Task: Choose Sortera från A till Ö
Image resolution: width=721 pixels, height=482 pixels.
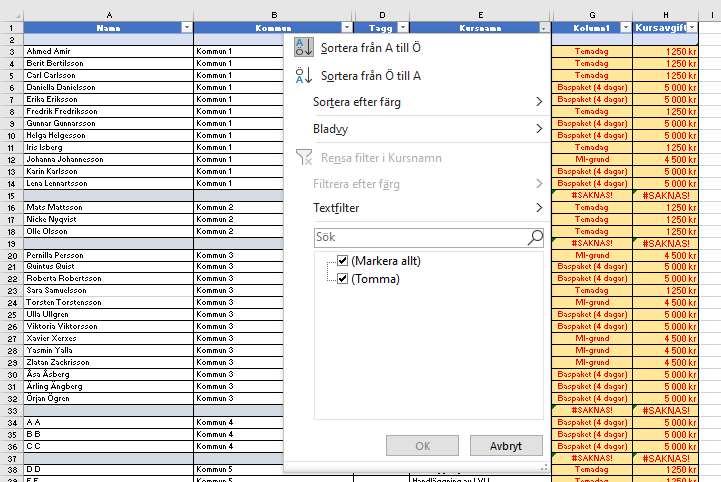Action: coord(371,48)
